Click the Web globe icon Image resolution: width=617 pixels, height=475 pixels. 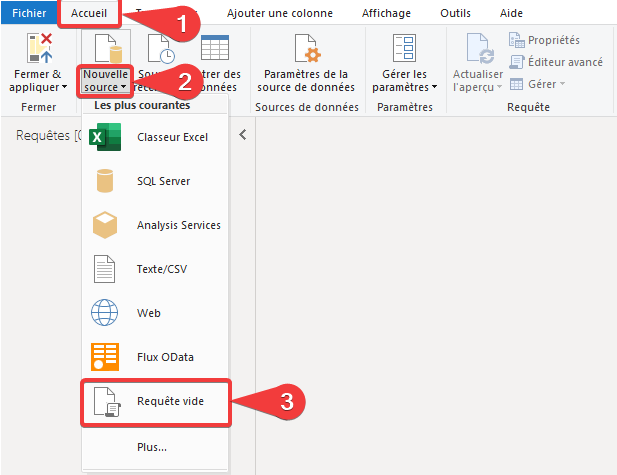[105, 312]
